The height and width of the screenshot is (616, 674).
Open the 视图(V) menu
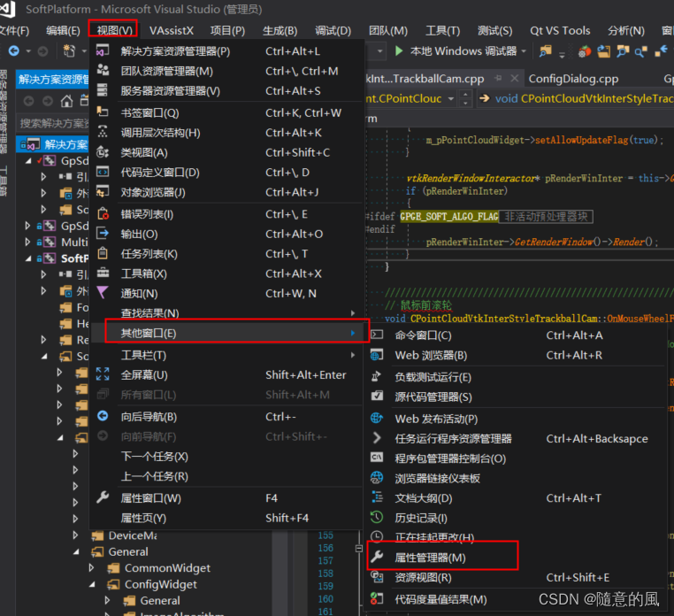pos(114,30)
